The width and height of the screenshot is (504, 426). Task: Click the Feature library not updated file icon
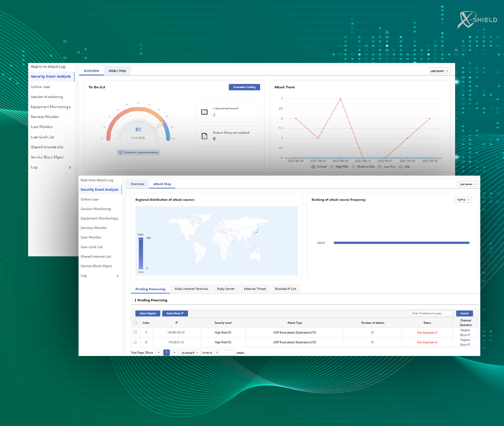tap(204, 136)
